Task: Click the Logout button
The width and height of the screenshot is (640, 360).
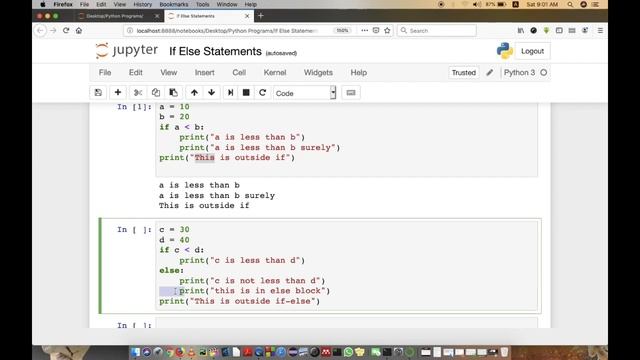Action: point(532,51)
